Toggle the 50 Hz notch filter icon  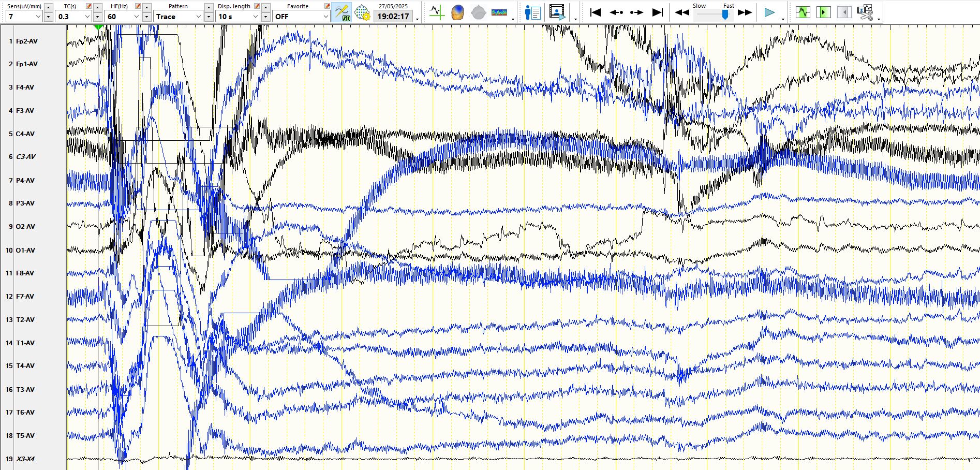341,12
